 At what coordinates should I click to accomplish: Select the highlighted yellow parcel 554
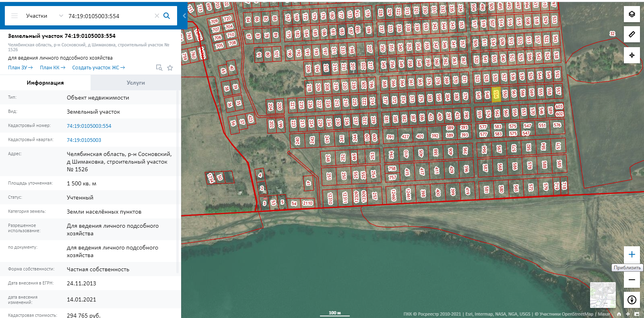(x=496, y=94)
